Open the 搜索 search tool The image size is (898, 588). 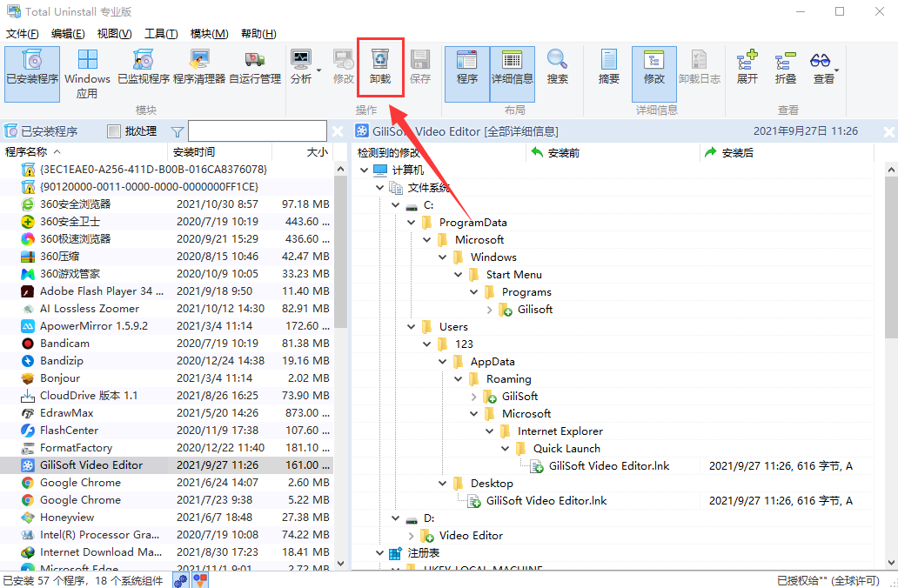click(x=557, y=68)
